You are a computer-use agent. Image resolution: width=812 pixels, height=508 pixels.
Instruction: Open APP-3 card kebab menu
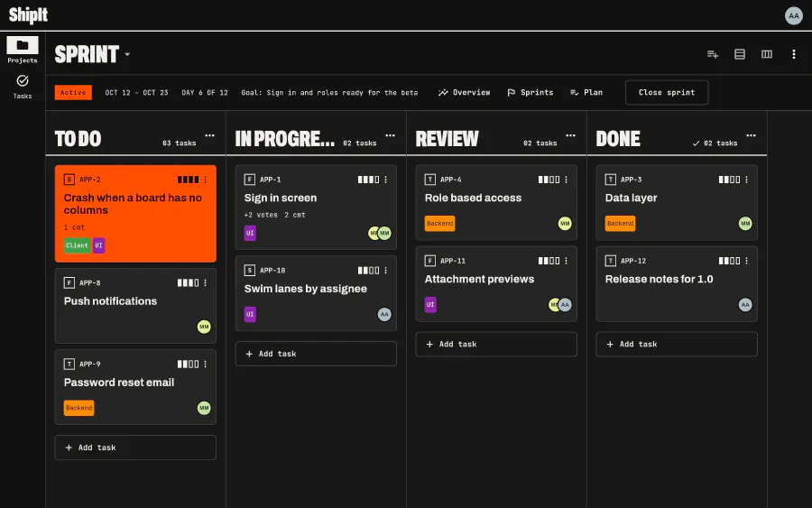(x=747, y=180)
